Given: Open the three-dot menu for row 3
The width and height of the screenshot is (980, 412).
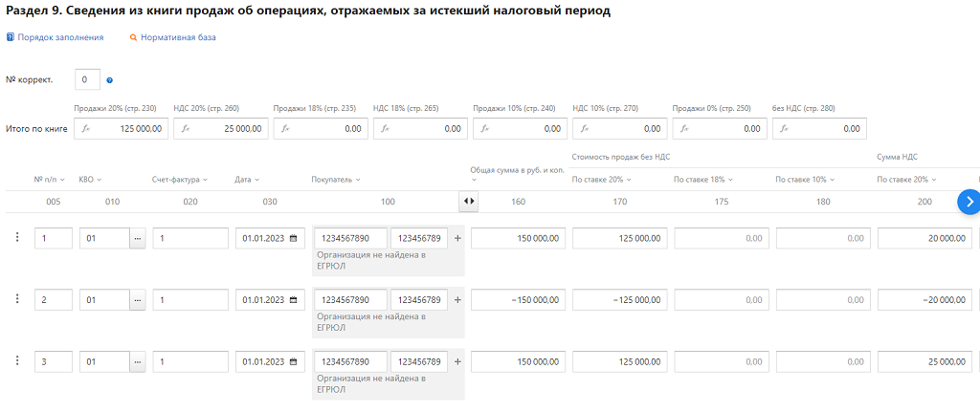Looking at the screenshot, I should point(17,360).
